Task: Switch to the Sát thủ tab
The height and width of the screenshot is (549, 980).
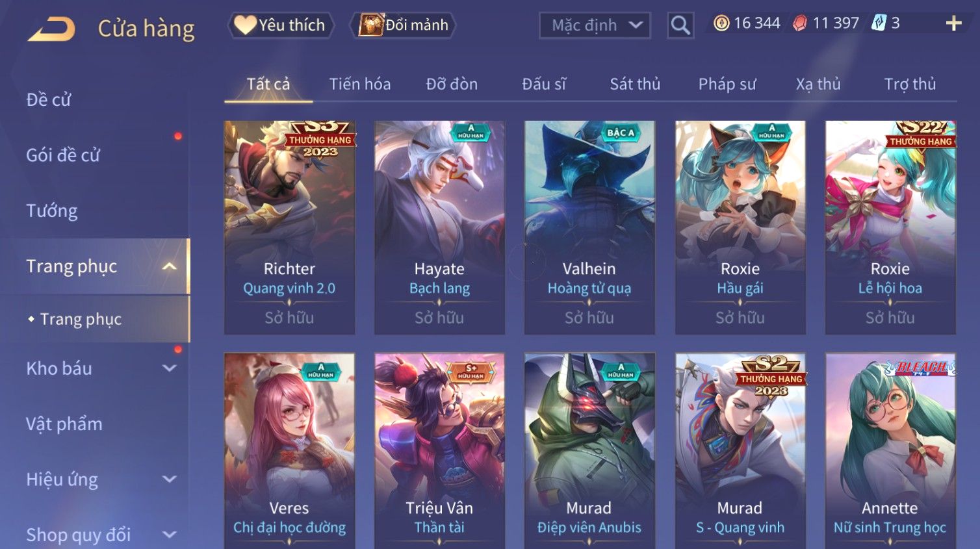Action: point(635,84)
